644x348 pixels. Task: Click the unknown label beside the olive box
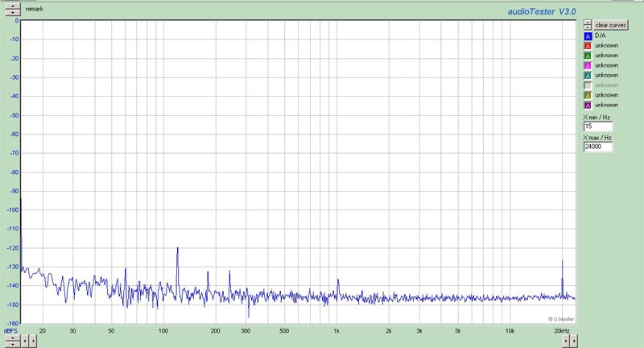607,95
